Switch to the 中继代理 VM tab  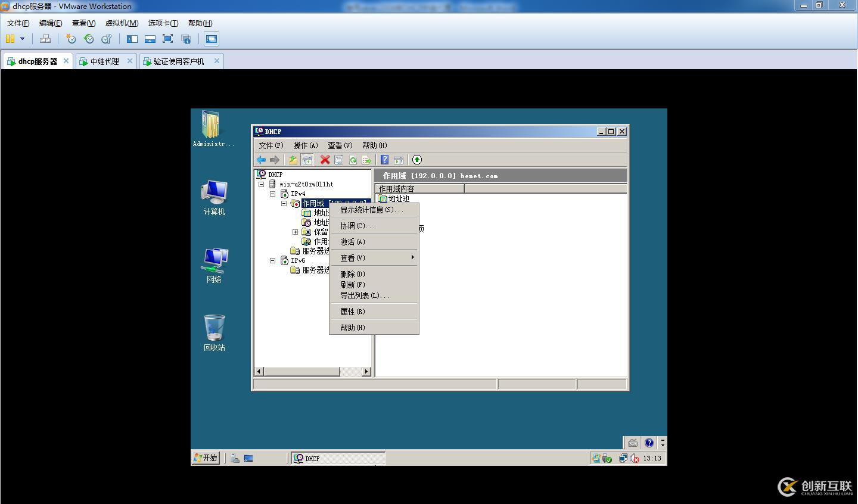click(x=105, y=61)
